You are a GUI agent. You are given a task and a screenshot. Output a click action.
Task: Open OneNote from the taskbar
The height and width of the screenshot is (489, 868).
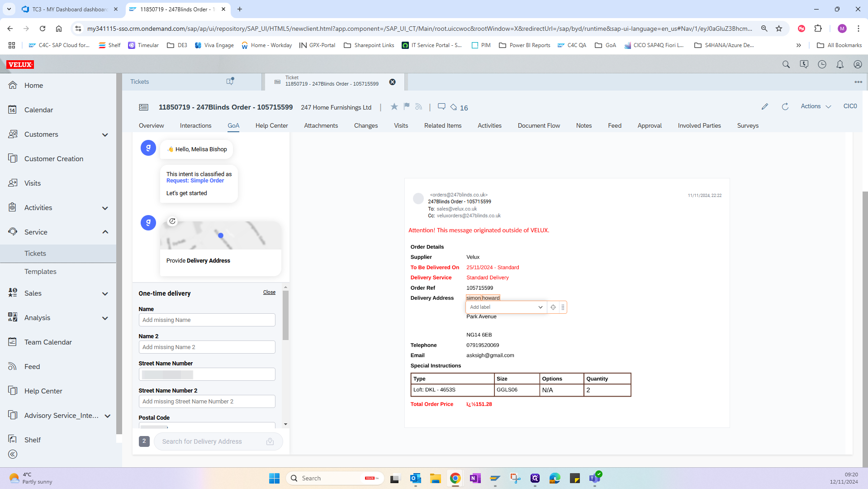point(475,478)
